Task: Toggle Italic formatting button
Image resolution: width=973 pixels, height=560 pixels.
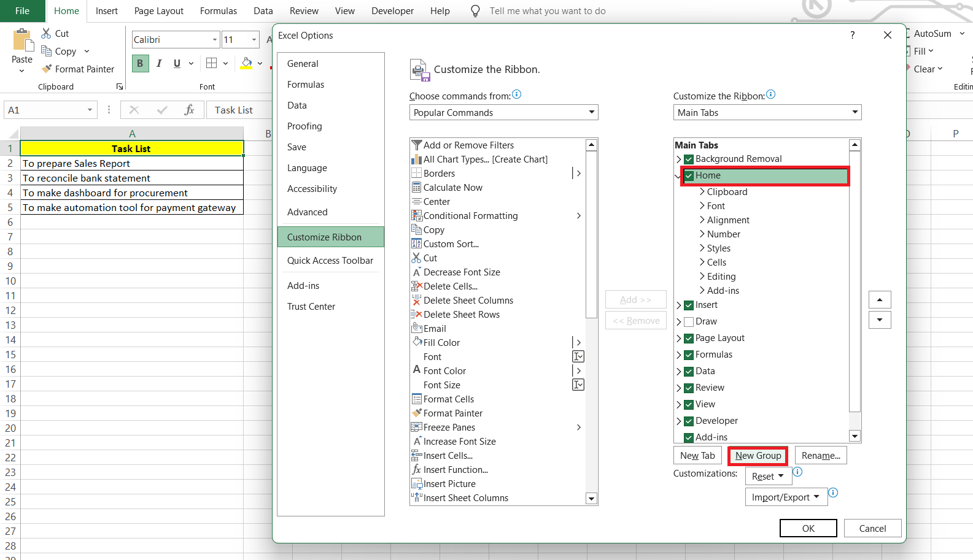Action: pyautogui.click(x=159, y=63)
